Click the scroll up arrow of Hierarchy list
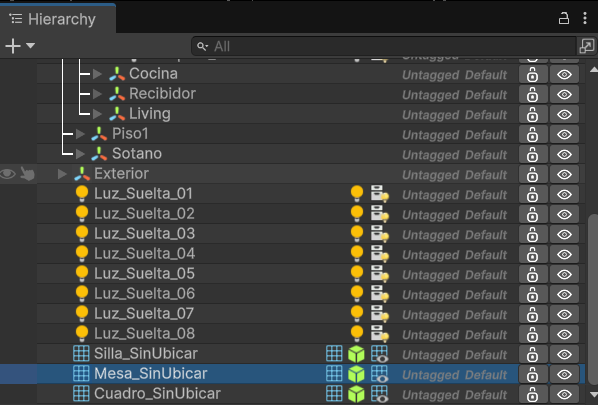This screenshot has width=598, height=405. point(593,69)
